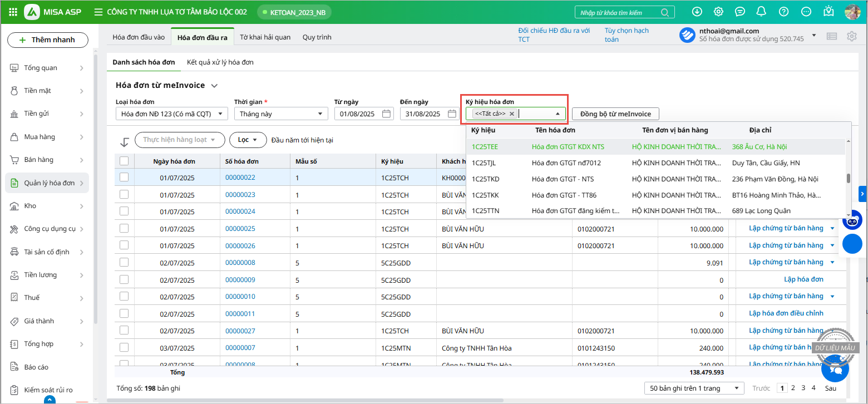This screenshot has width=868, height=404.
Task: Open the settings gear in top bar
Action: [x=718, y=12]
